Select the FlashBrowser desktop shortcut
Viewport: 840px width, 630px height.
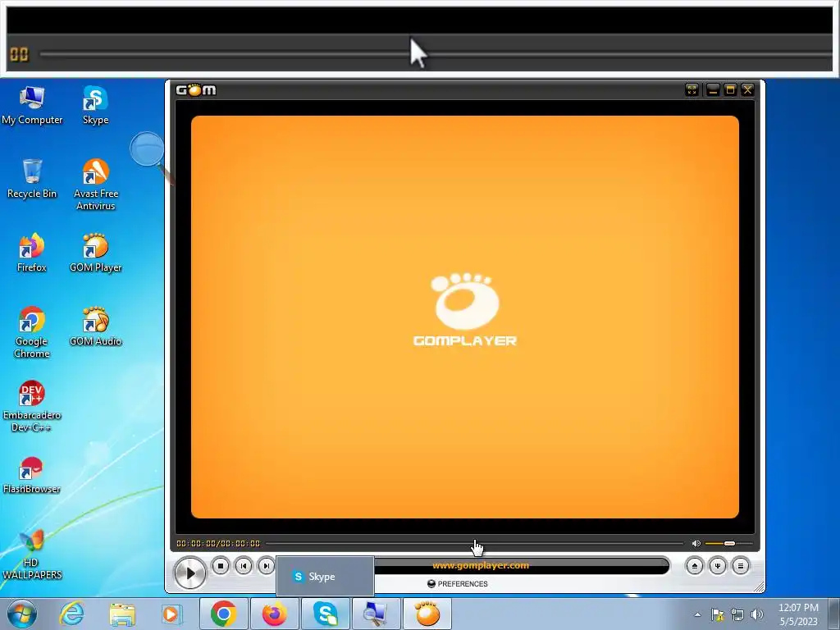[x=32, y=475]
